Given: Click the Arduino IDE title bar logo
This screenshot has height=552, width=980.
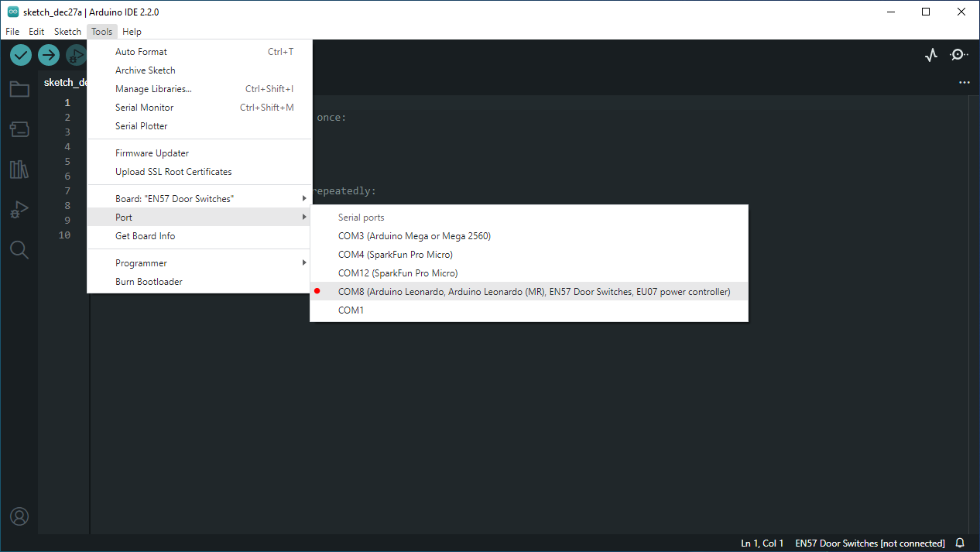Looking at the screenshot, I should pos(13,12).
